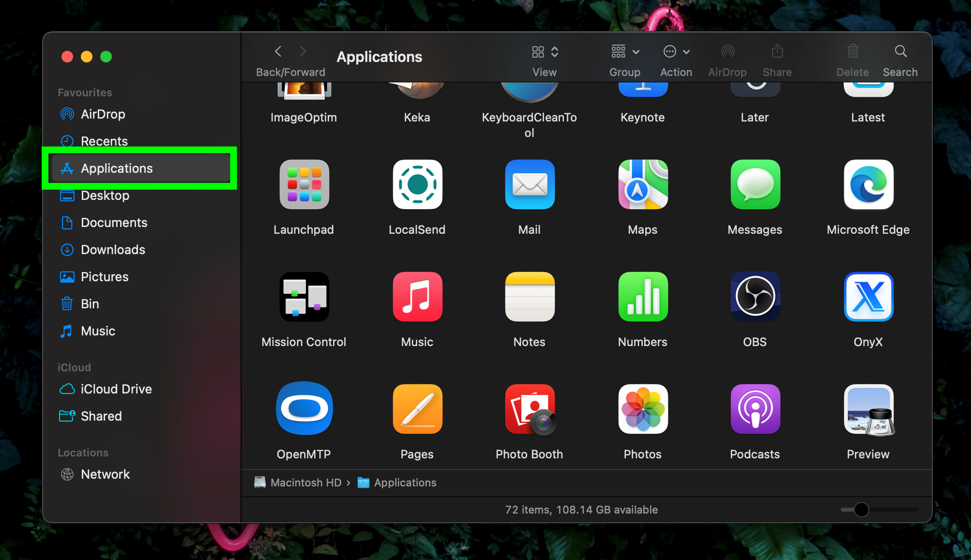
Task: Open AirDrop in the sidebar
Action: (141, 114)
